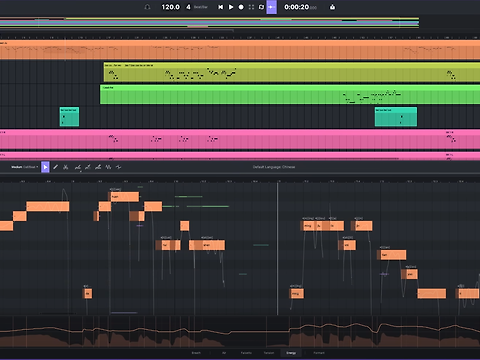Select the olive yellow-green track clip
Image resolution: width=480 pixels, height=360 pixels.
(x=292, y=72)
